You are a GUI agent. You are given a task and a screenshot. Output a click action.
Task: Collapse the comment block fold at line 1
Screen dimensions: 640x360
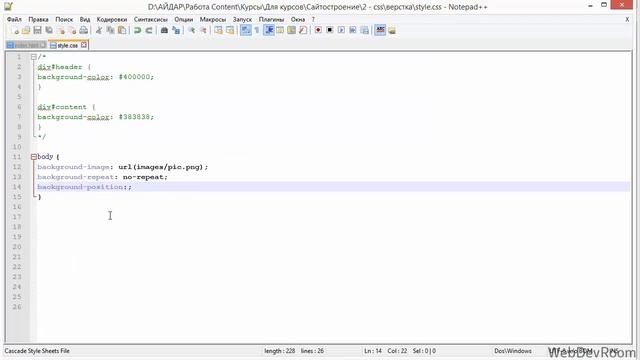pyautogui.click(x=33, y=57)
